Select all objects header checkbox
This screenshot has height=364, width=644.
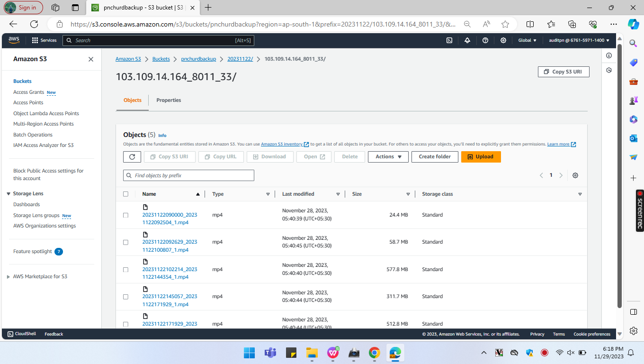[x=125, y=194]
